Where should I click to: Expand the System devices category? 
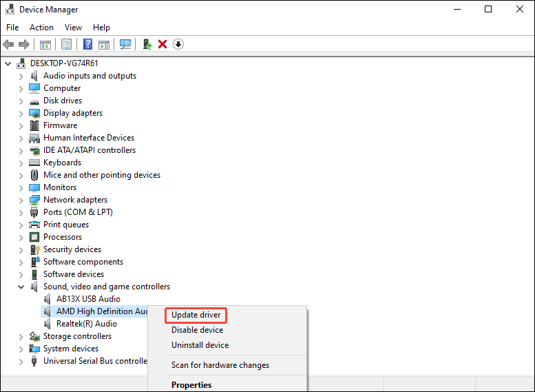click(x=21, y=349)
